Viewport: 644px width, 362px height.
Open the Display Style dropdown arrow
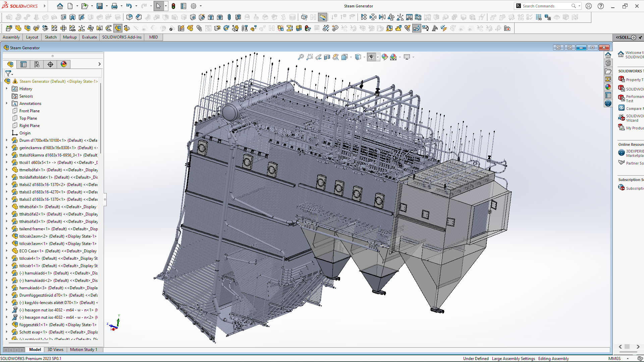click(364, 57)
